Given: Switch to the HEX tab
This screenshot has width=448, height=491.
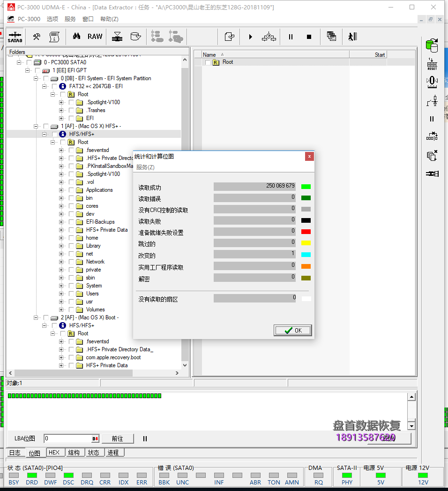Looking at the screenshot, I should (x=54, y=453).
